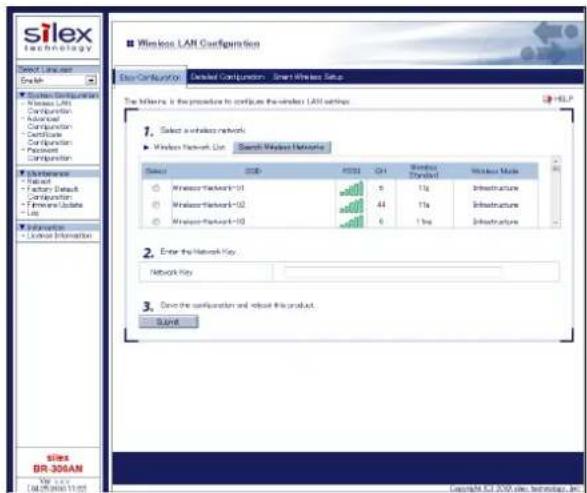Click the Submit button
Image resolution: width=587 pixels, height=493 pixels.
pos(168,322)
